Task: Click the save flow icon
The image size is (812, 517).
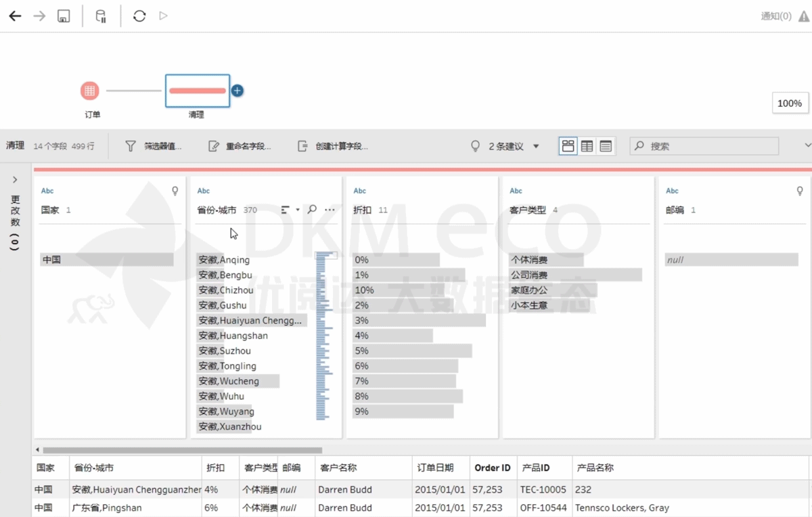Action: [64, 16]
